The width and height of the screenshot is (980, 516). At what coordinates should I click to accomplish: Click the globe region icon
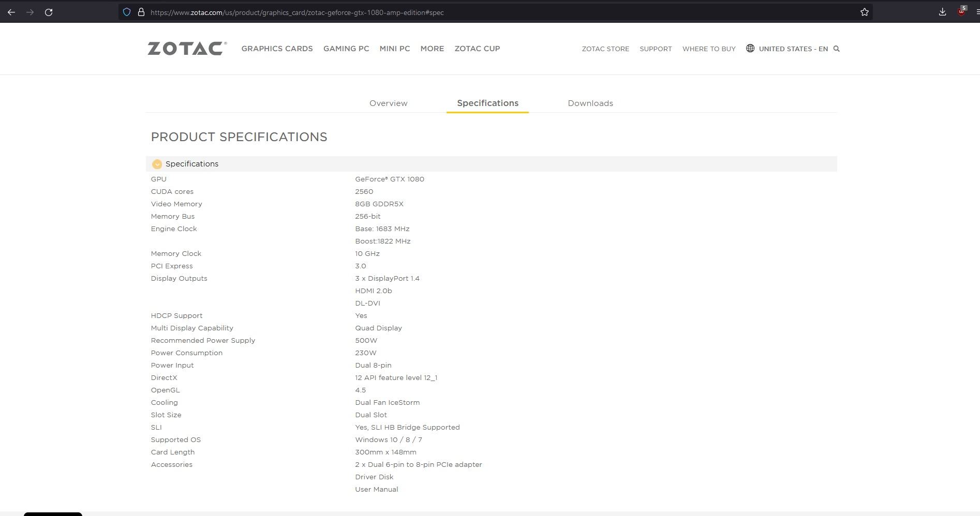pyautogui.click(x=750, y=48)
